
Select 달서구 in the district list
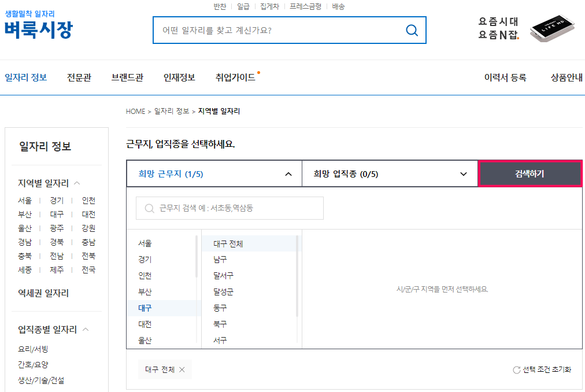click(x=224, y=276)
